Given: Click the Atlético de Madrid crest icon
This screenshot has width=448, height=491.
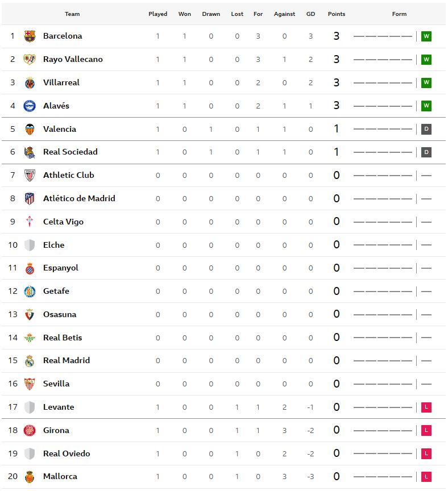Looking at the screenshot, I should click(x=30, y=199).
